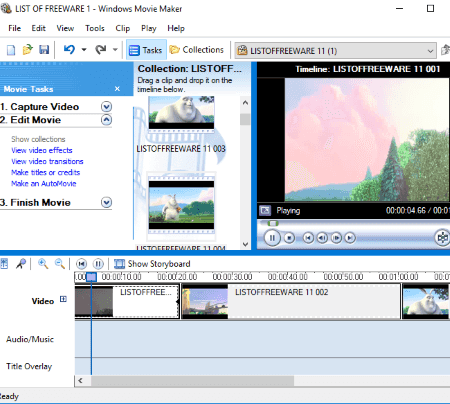The height and width of the screenshot is (404, 450).
Task: Toggle the Tasks pane button
Action: click(x=146, y=50)
